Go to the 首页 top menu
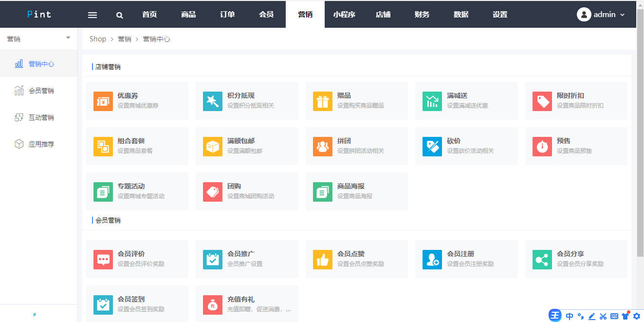644x322 pixels. tap(149, 14)
